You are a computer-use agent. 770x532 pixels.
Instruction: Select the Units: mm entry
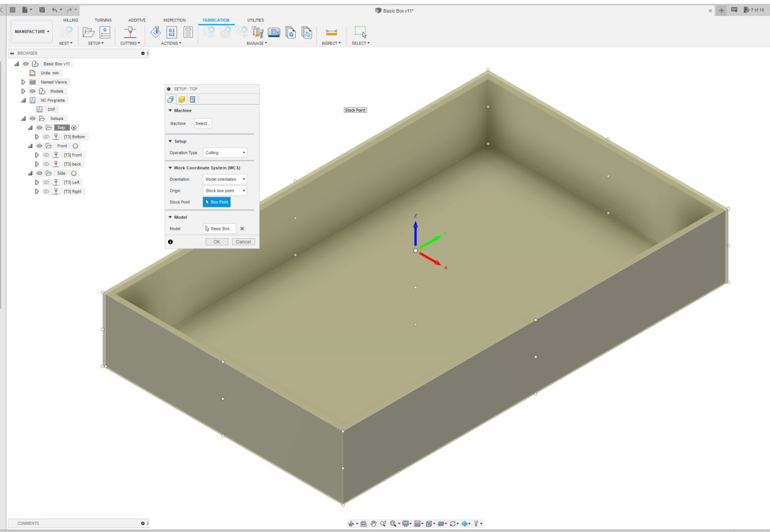tap(49, 73)
